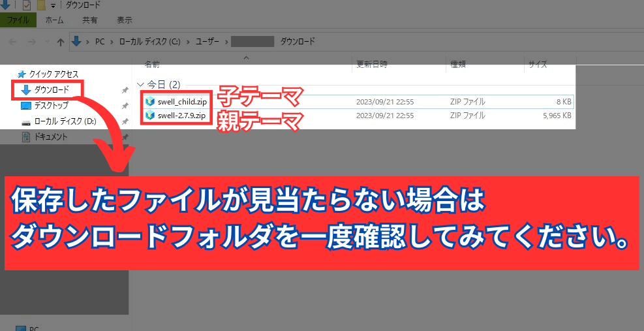The width and height of the screenshot is (644, 331).
Task: Click the ZIP ファイル type of swell_child.zip
Action: 467,102
